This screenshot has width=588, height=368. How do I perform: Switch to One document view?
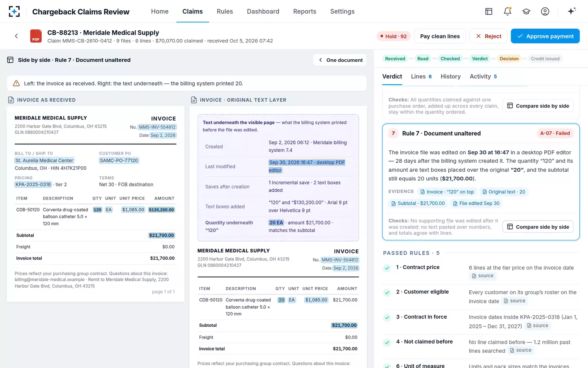(340, 60)
